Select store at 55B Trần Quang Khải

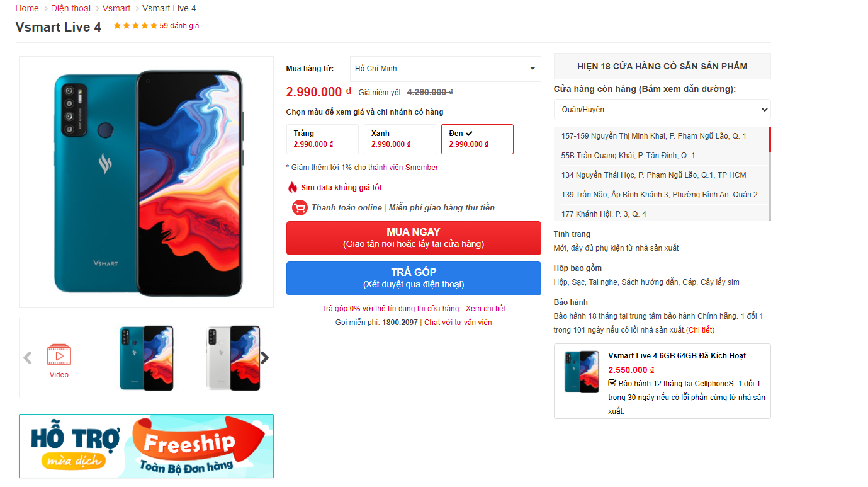[x=661, y=156]
